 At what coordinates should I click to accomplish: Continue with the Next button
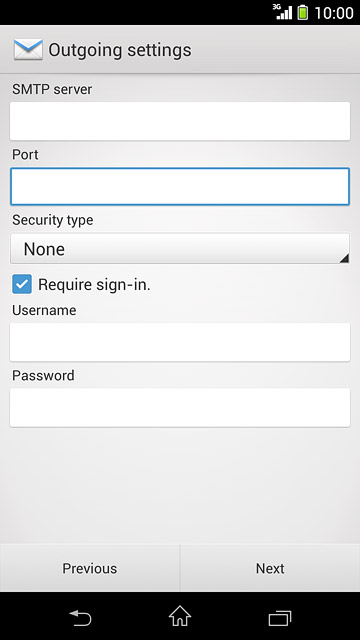[270, 568]
